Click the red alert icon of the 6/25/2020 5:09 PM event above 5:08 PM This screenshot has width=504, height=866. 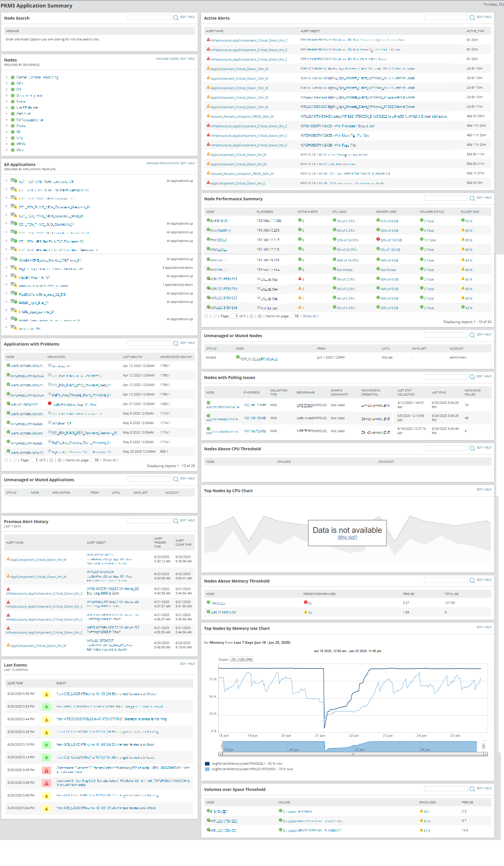[46, 783]
